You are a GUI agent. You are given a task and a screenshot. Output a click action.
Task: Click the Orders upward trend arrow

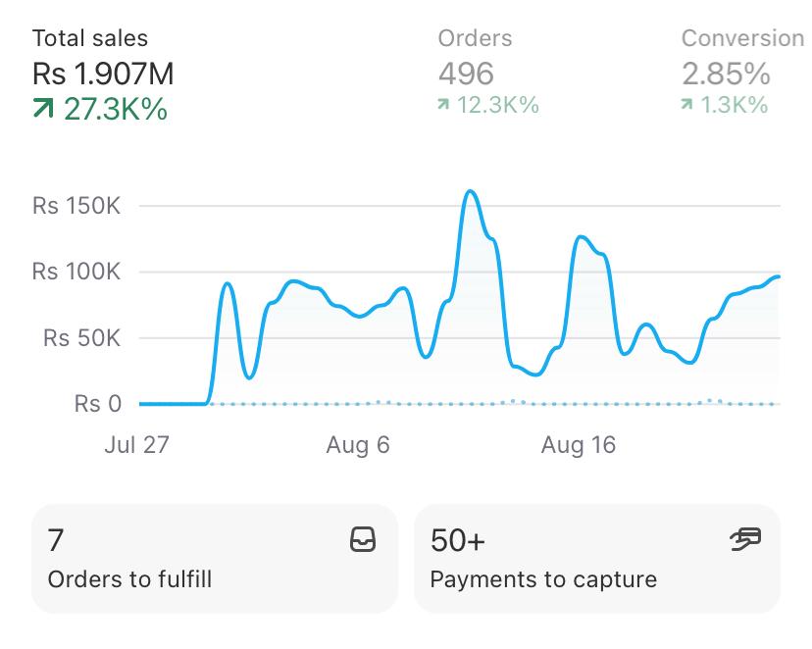444,105
